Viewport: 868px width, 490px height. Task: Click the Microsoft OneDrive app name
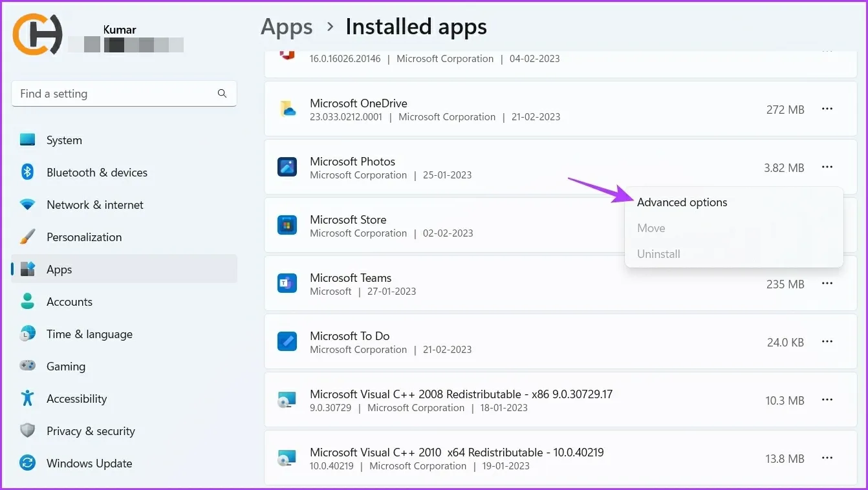(x=358, y=103)
